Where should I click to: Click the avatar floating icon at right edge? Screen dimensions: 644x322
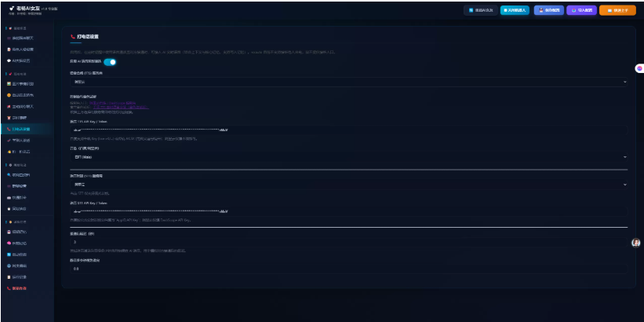pyautogui.click(x=636, y=243)
